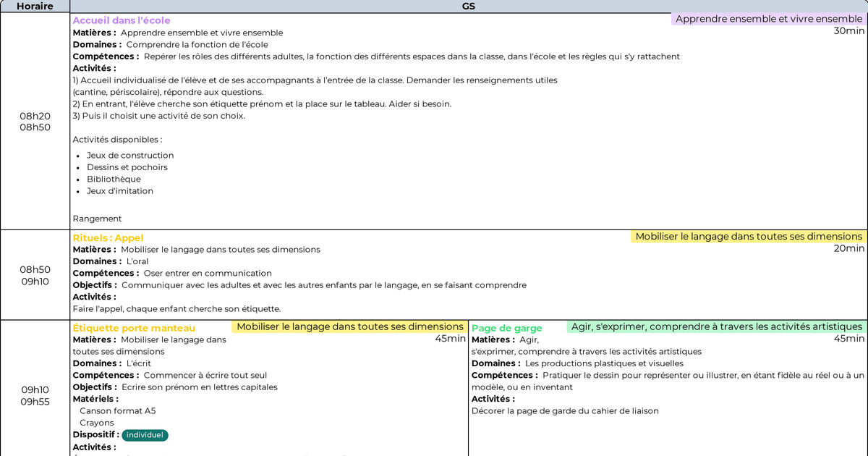Click the yellow tag beside 'Étiquette porte manteau'
The image size is (868, 456).
coord(350,326)
